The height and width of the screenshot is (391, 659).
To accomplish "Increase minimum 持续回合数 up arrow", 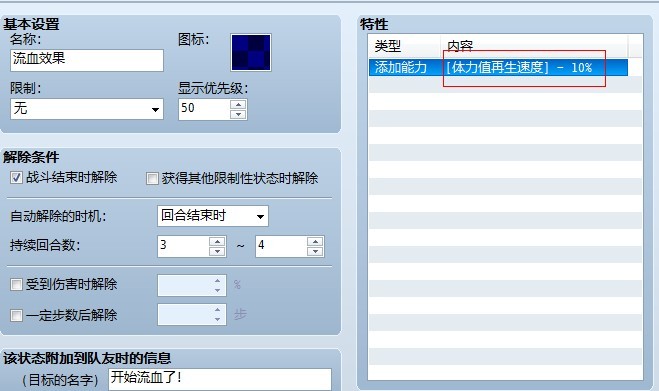I will tap(217, 241).
